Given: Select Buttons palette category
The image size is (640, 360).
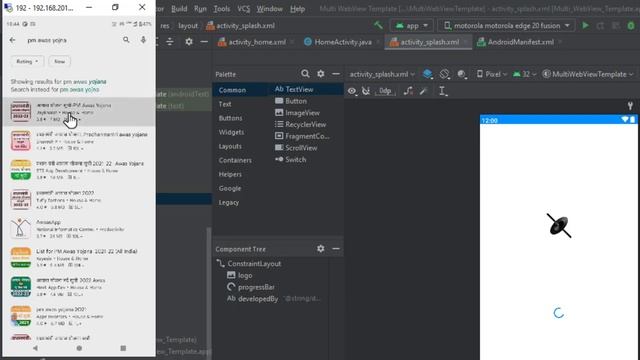Looking at the screenshot, I should (x=230, y=118).
